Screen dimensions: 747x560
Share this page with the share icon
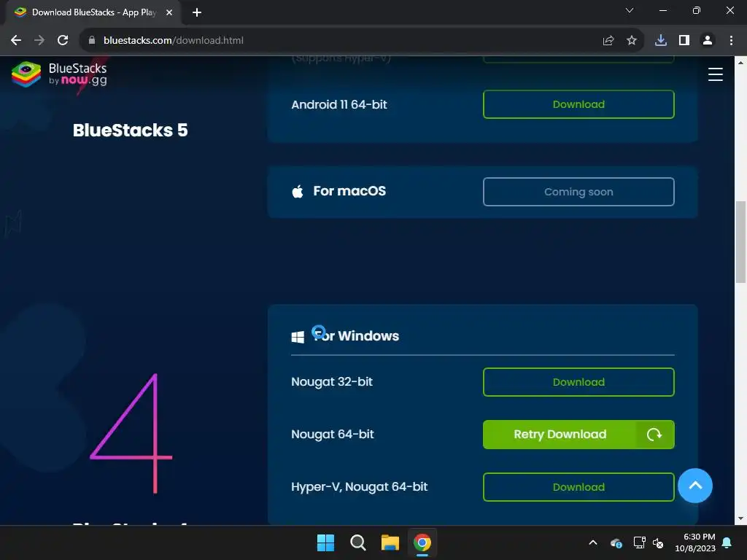(608, 41)
